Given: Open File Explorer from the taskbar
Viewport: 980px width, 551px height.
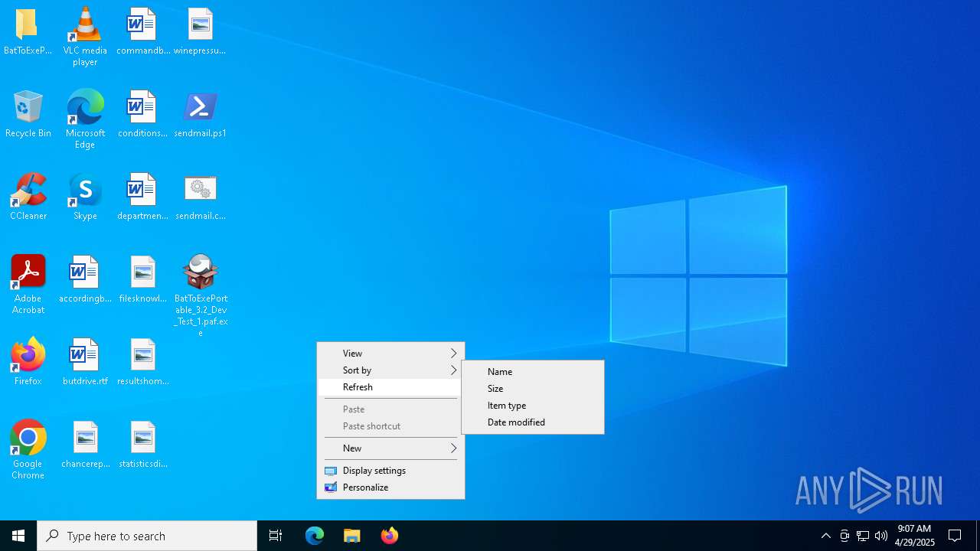Looking at the screenshot, I should [x=352, y=536].
